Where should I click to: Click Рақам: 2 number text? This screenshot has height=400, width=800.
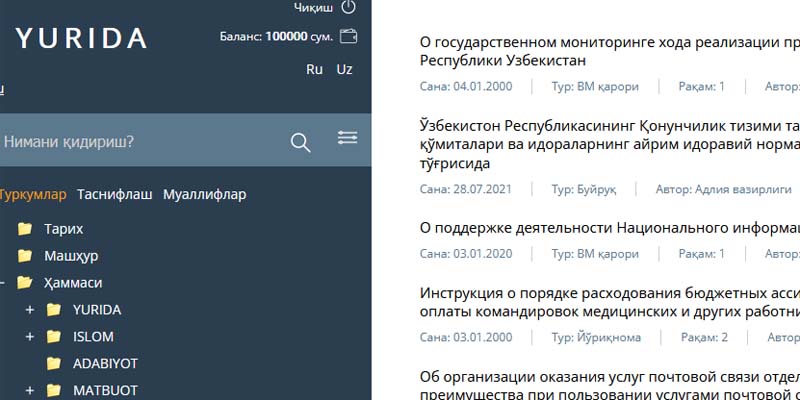704,337
